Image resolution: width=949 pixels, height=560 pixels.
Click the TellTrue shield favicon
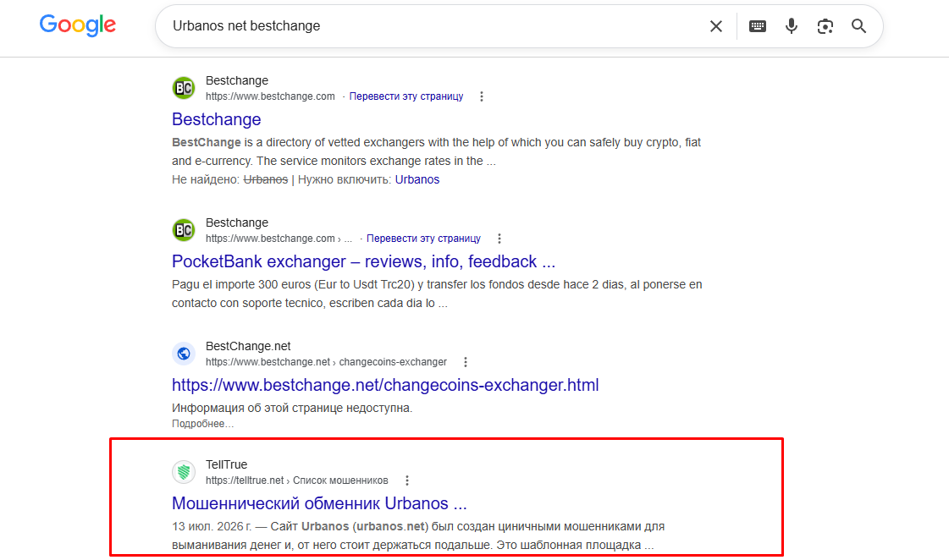pos(184,472)
